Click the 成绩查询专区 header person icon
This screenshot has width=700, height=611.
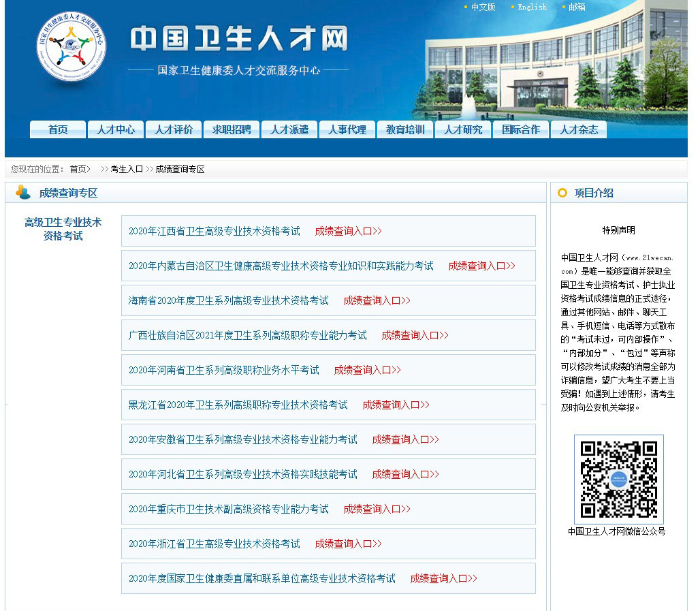[x=22, y=192]
